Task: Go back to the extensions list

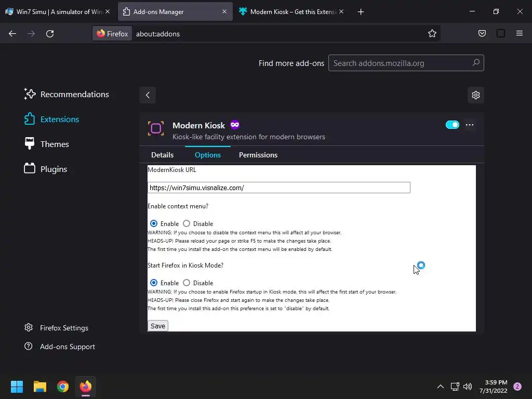Action: [x=148, y=95]
